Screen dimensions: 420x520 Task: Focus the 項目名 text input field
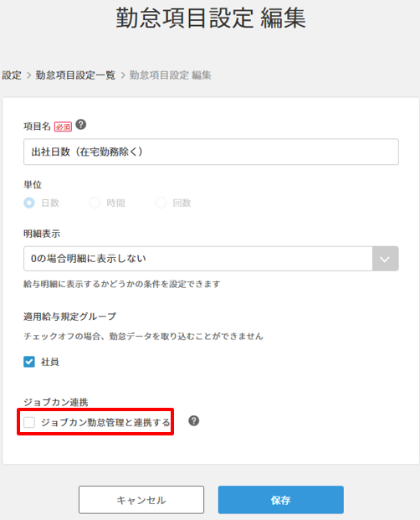tap(211, 152)
